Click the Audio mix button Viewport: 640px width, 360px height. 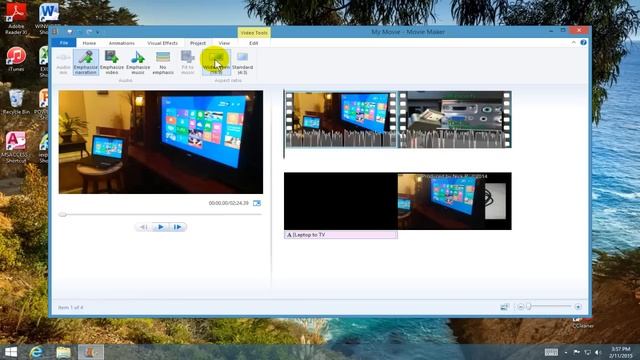click(x=63, y=62)
